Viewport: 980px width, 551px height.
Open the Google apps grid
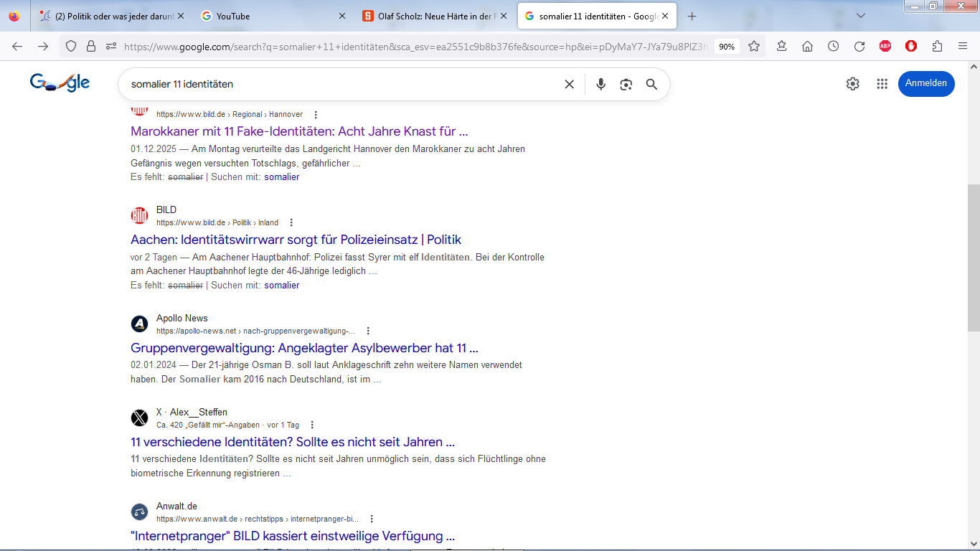pos(882,84)
